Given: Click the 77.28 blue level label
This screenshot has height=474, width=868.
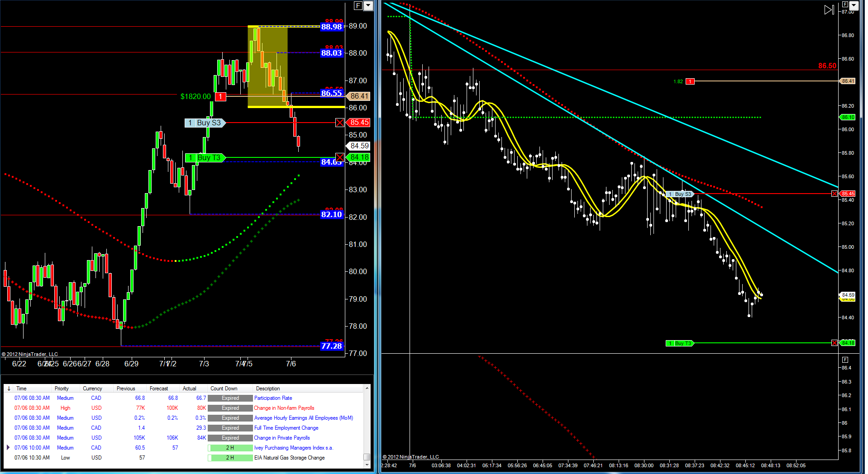Looking at the screenshot, I should click(332, 346).
